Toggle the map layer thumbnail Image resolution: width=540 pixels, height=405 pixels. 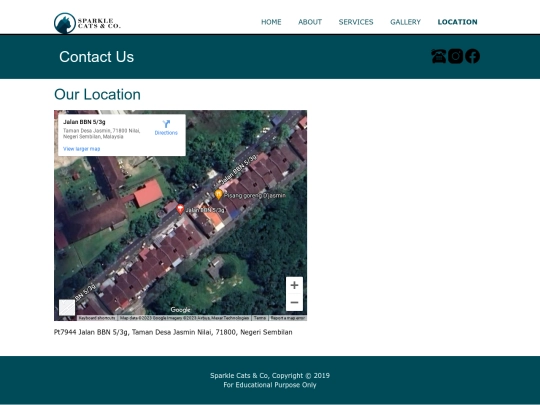click(x=67, y=307)
